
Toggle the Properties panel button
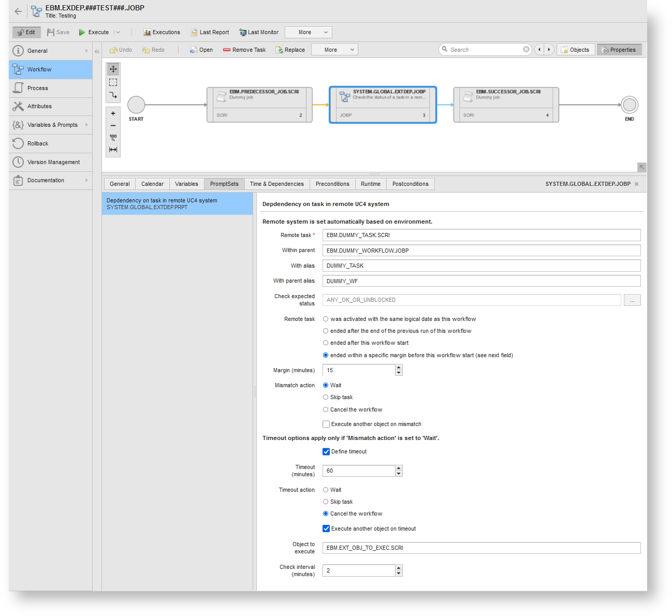pyautogui.click(x=619, y=50)
